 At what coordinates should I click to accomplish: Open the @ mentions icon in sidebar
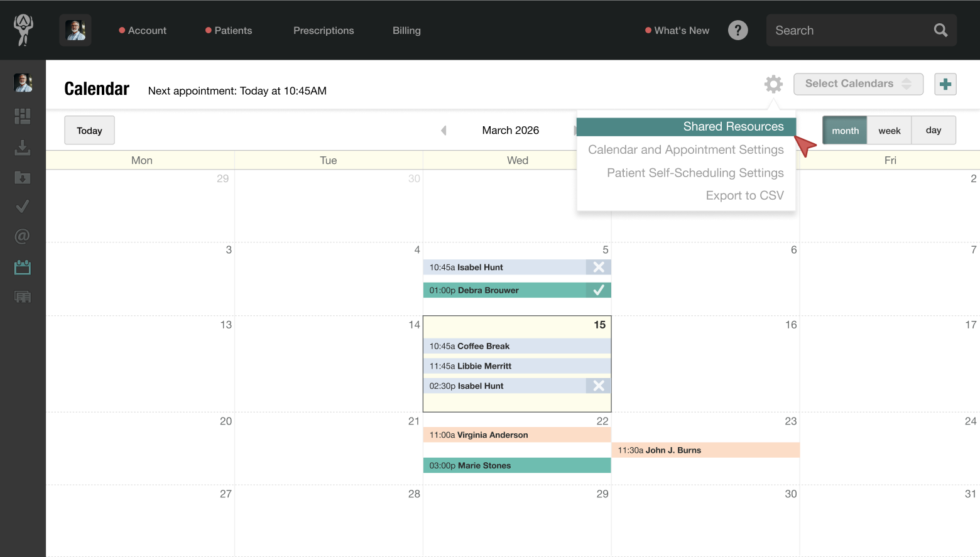23,236
